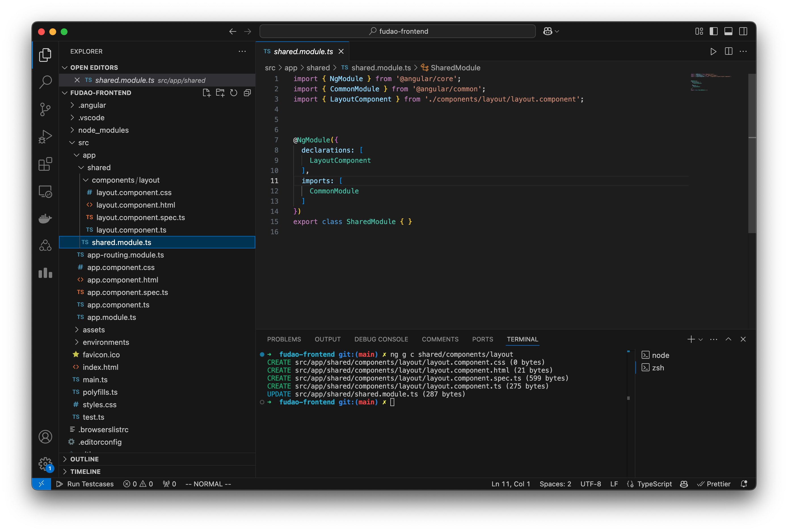Open the Docker view
The width and height of the screenshot is (788, 532).
(x=45, y=219)
